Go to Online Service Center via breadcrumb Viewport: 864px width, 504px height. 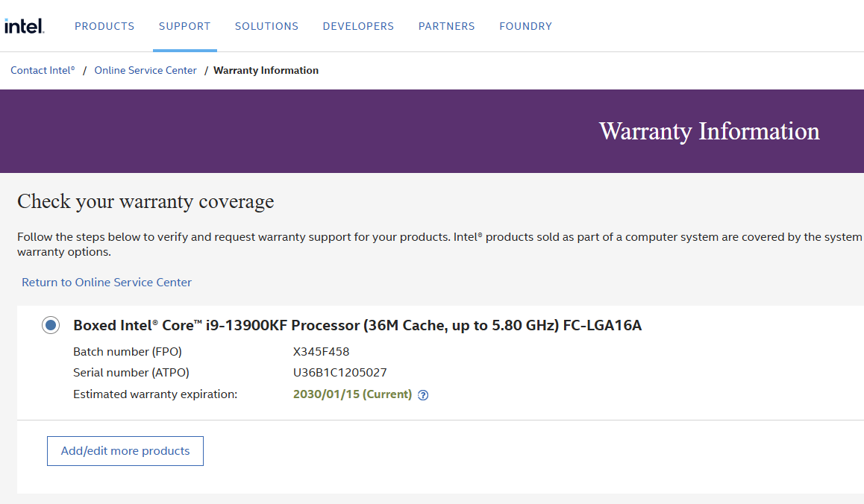tap(145, 70)
